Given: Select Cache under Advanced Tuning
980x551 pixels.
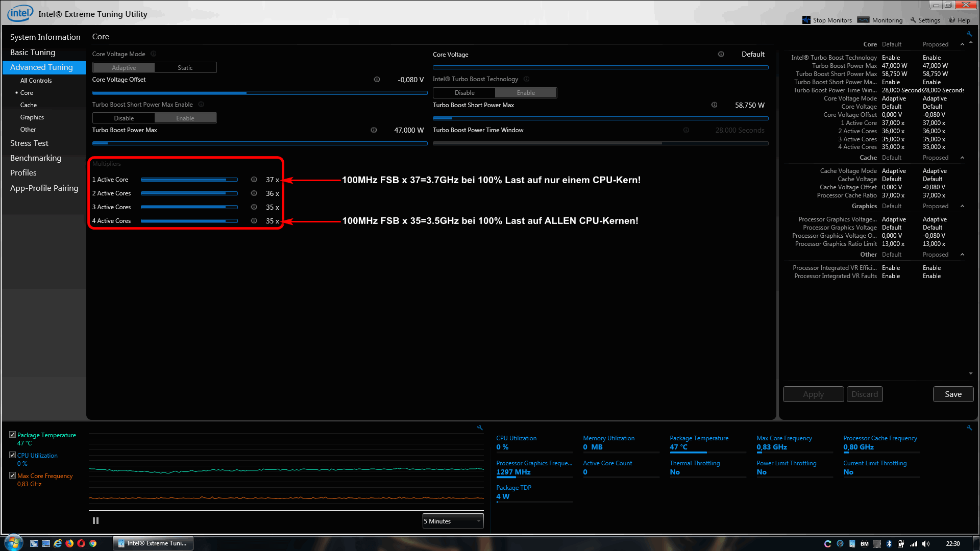Looking at the screenshot, I should coord(29,105).
